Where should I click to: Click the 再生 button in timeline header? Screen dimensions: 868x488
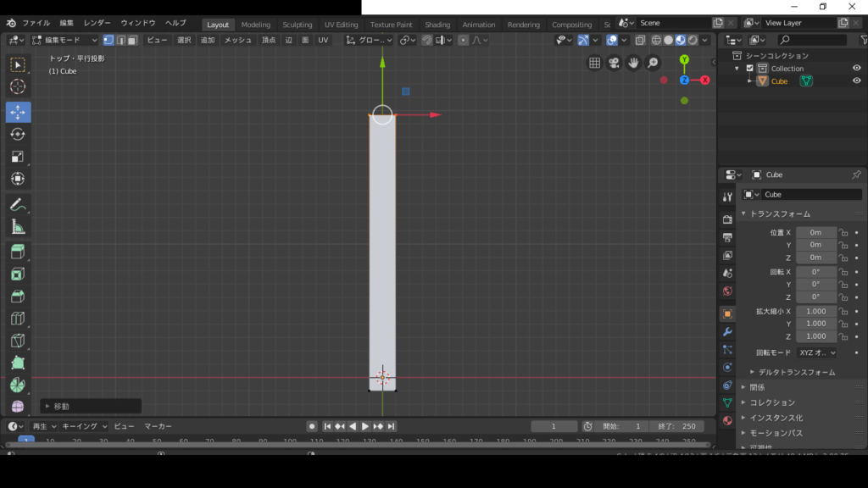click(43, 426)
